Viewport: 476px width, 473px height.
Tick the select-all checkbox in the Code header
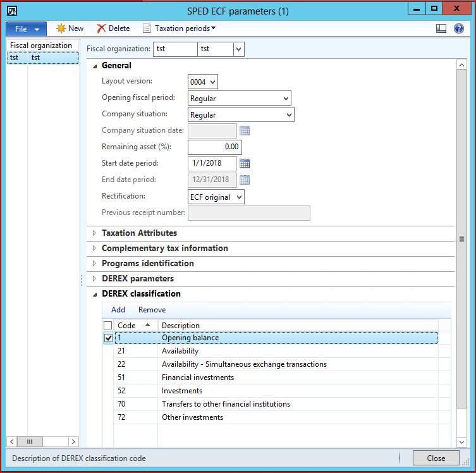(107, 326)
